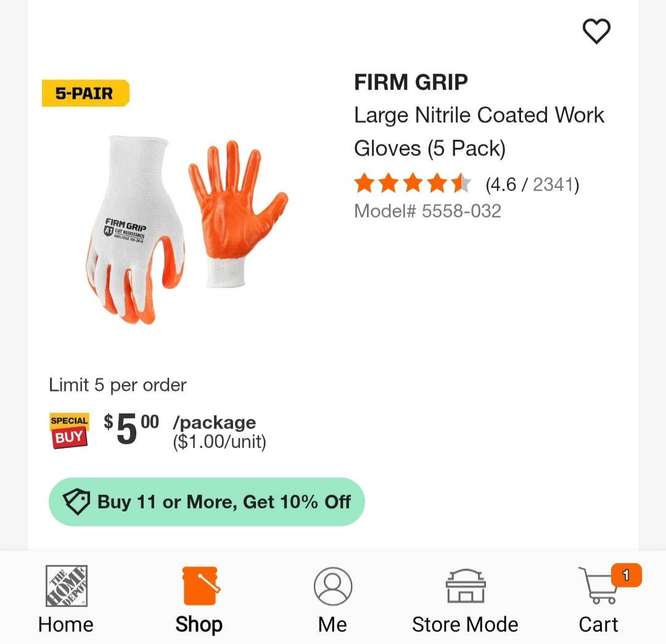This screenshot has width=666, height=644.
Task: Open the shopping cart icon
Action: [x=598, y=586]
